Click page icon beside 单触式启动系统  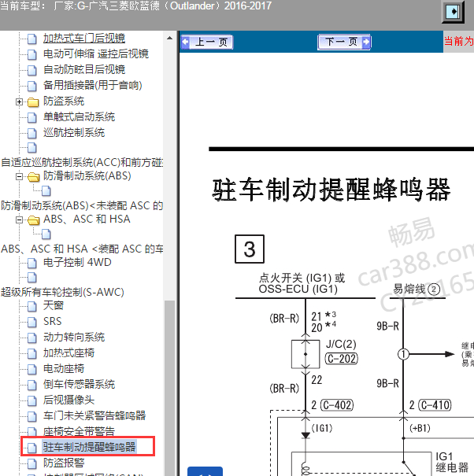pos(32,118)
